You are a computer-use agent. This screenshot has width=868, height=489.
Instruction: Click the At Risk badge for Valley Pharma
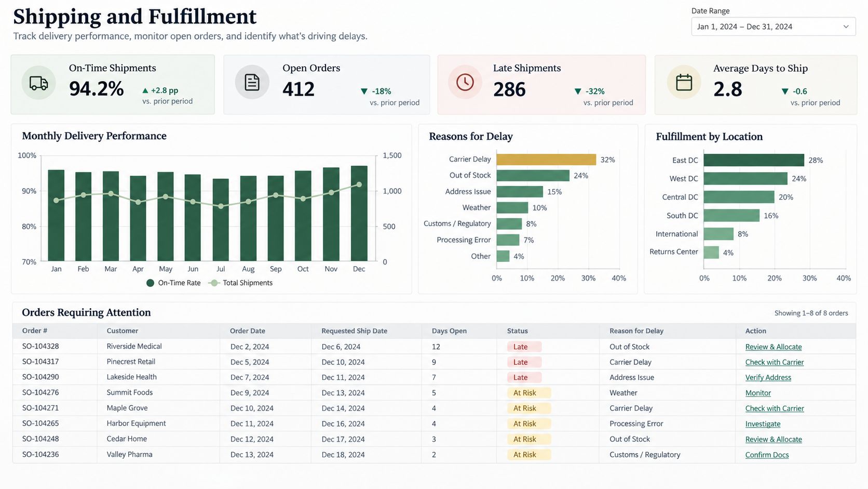pos(529,455)
